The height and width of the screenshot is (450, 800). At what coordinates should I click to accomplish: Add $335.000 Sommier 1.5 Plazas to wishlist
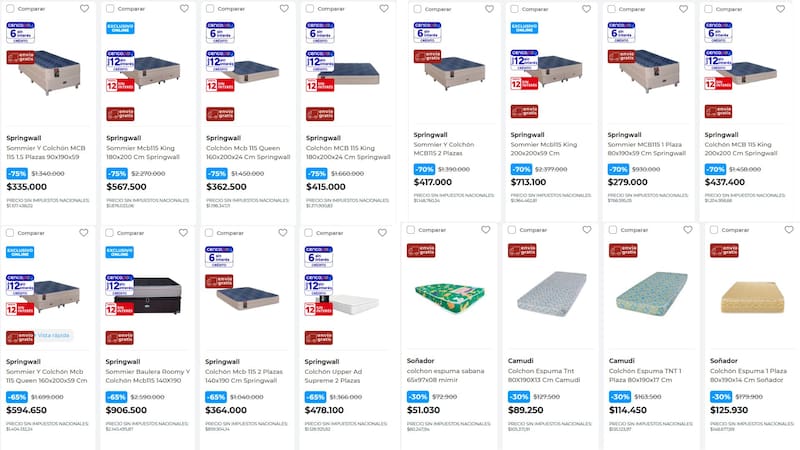tap(84, 8)
